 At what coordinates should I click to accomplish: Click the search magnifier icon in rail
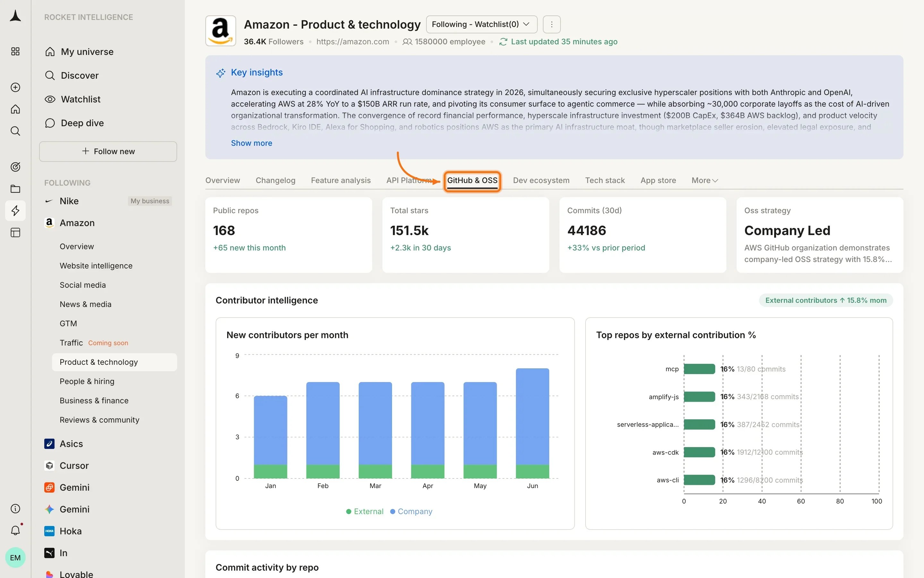15,131
